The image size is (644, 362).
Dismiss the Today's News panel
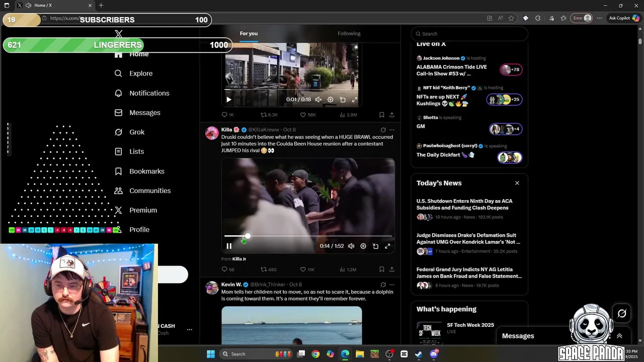(517, 183)
